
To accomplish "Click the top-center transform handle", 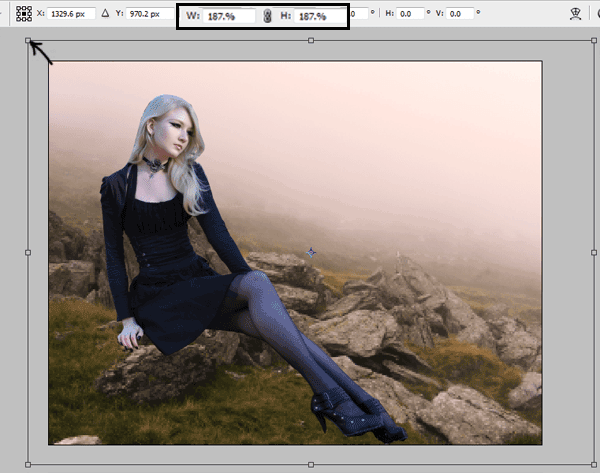I will coord(311,40).
